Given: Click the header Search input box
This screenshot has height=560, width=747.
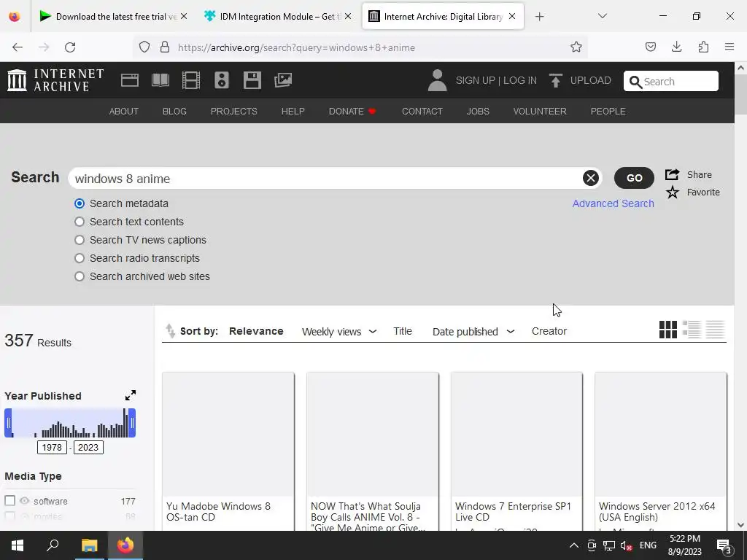Looking at the screenshot, I should coord(671,81).
